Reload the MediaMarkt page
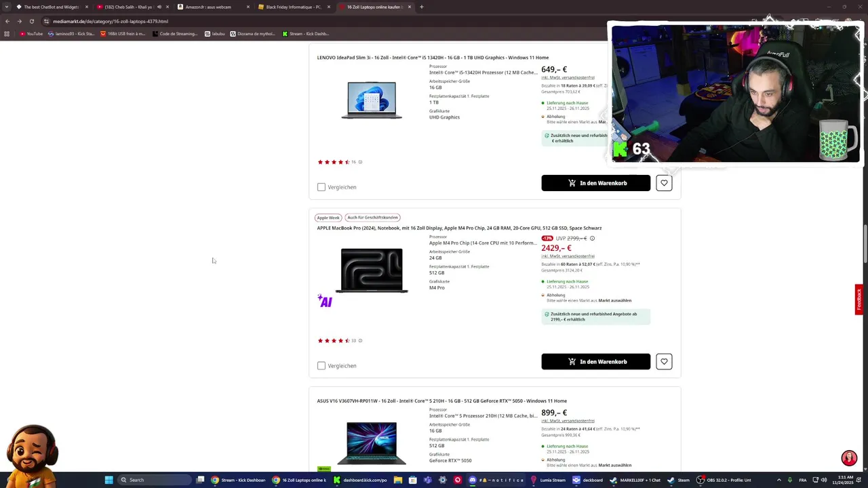 tap(31, 21)
